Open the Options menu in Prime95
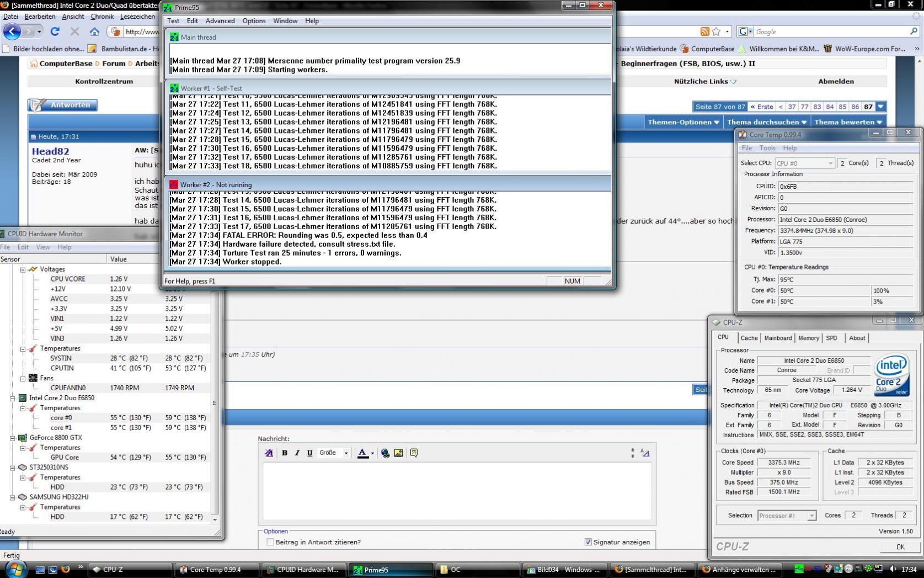 pyautogui.click(x=254, y=21)
